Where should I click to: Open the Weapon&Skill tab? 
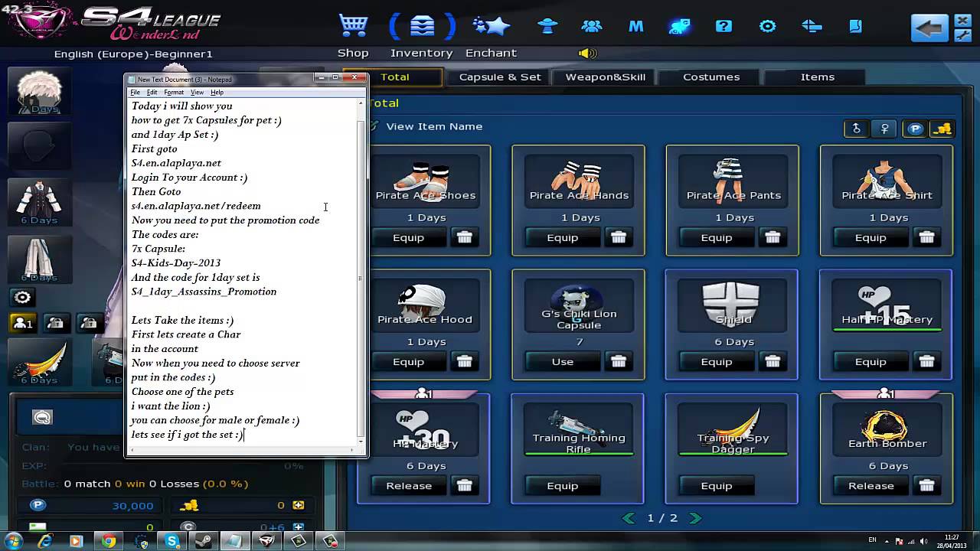click(606, 77)
